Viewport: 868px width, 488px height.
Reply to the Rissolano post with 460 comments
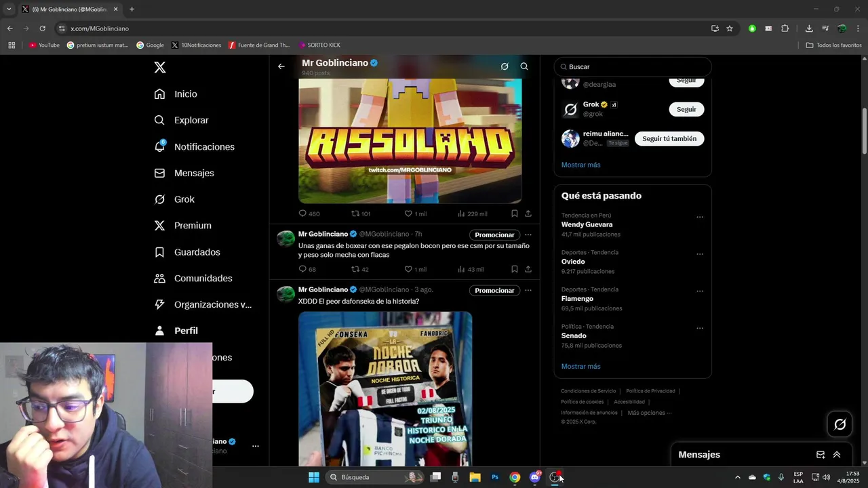(x=309, y=213)
